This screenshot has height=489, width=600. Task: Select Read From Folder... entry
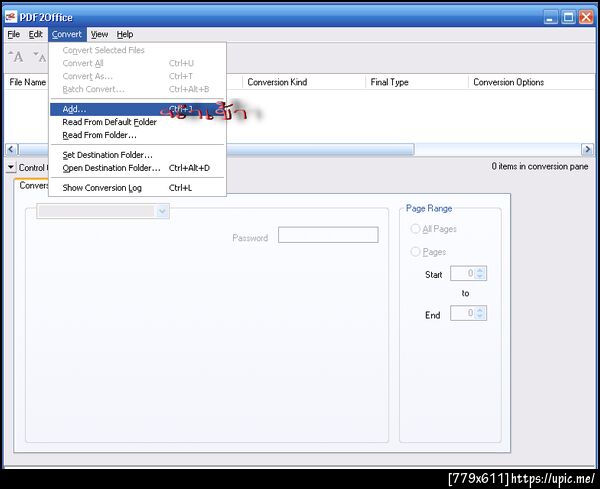click(x=137, y=135)
